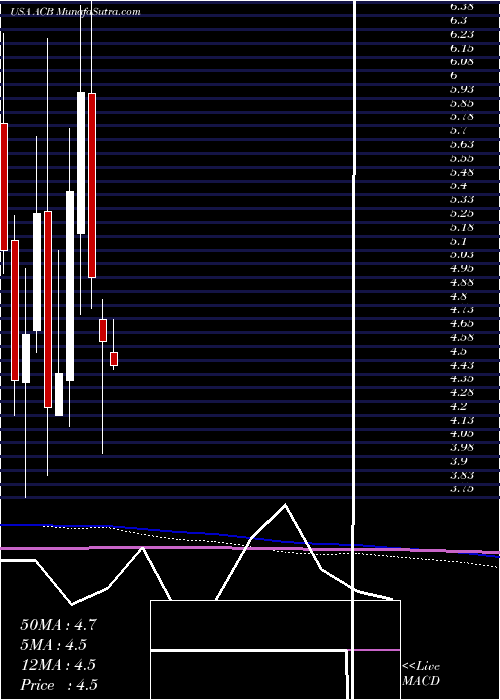This screenshot has height=700, width=500.
Task: Click the 3.75 price axis label
Action: click(462, 489)
